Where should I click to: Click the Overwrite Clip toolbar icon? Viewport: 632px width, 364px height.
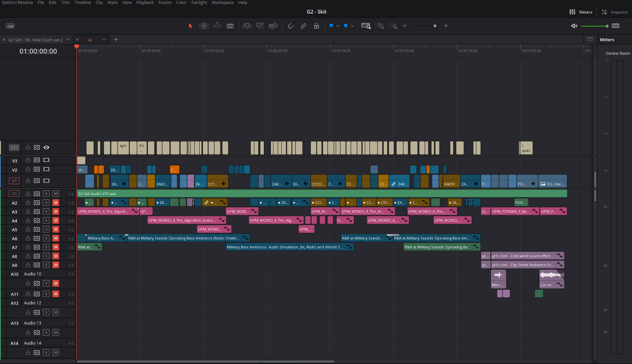260,25
